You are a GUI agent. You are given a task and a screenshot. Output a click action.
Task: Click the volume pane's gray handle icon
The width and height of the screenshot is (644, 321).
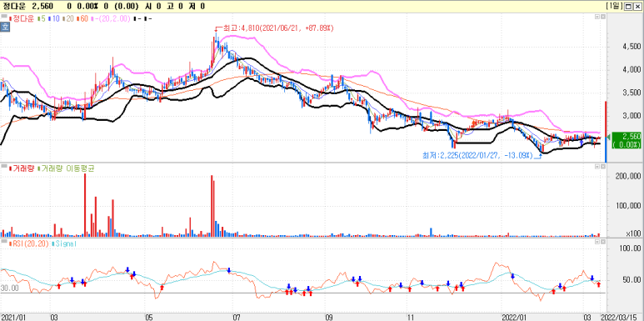pyautogui.click(x=4, y=167)
